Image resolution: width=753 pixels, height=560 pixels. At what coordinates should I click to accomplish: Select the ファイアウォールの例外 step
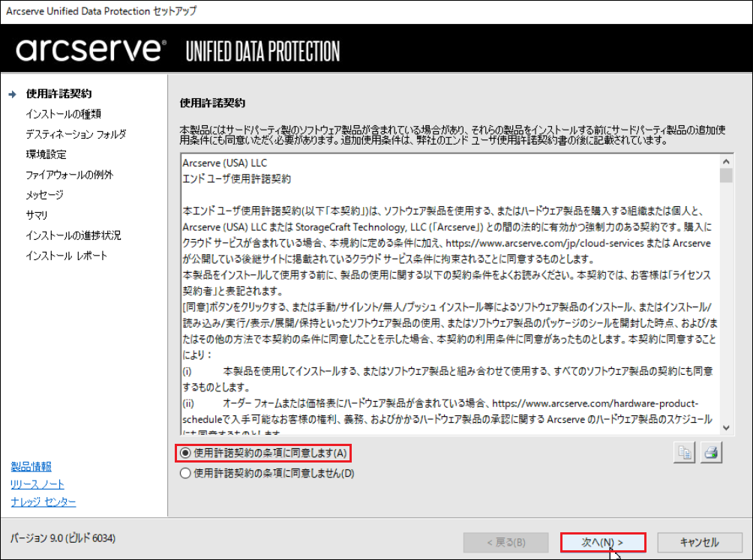pyautogui.click(x=70, y=175)
